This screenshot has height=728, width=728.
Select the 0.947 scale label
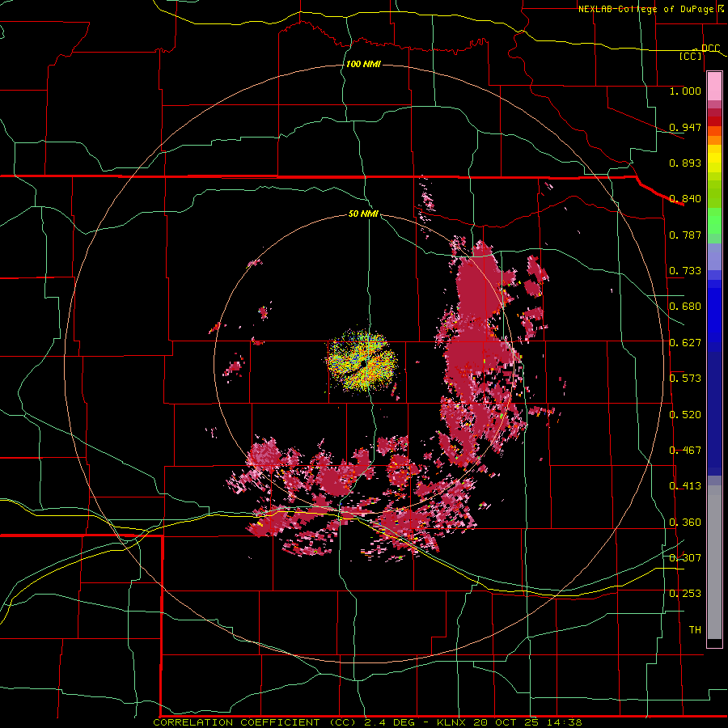coord(685,127)
